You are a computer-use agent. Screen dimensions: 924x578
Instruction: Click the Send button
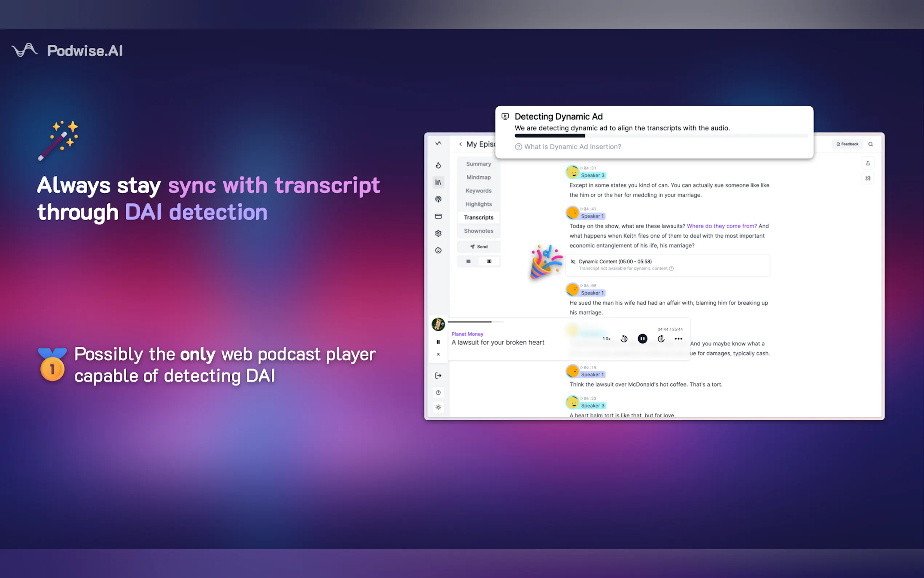[479, 246]
